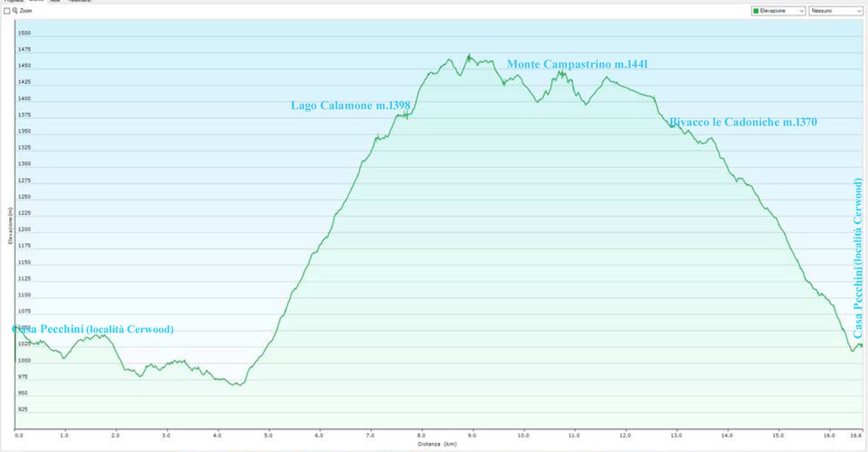Click the 925 elevation axis tick
This screenshot has width=868, height=452.
[x=23, y=409]
